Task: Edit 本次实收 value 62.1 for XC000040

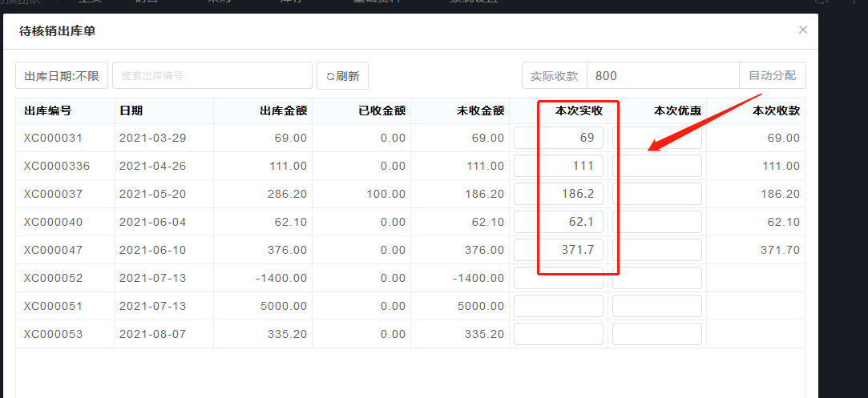Action: [559, 222]
